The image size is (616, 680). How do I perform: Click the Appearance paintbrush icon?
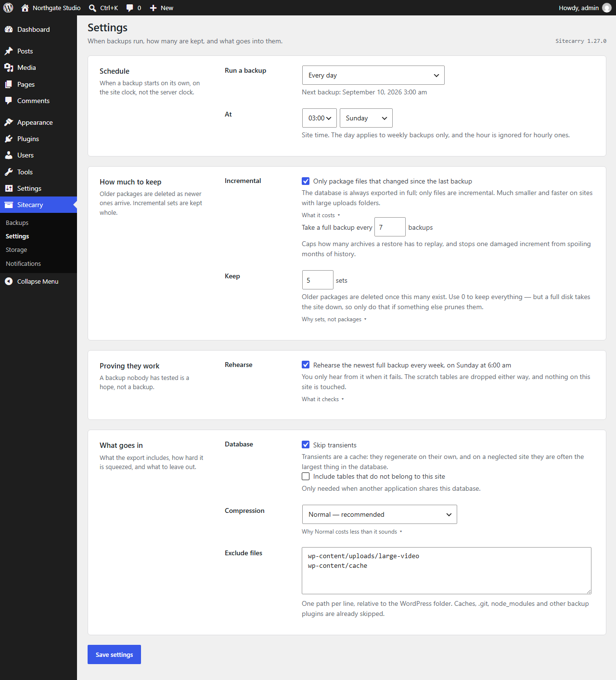pyautogui.click(x=9, y=122)
